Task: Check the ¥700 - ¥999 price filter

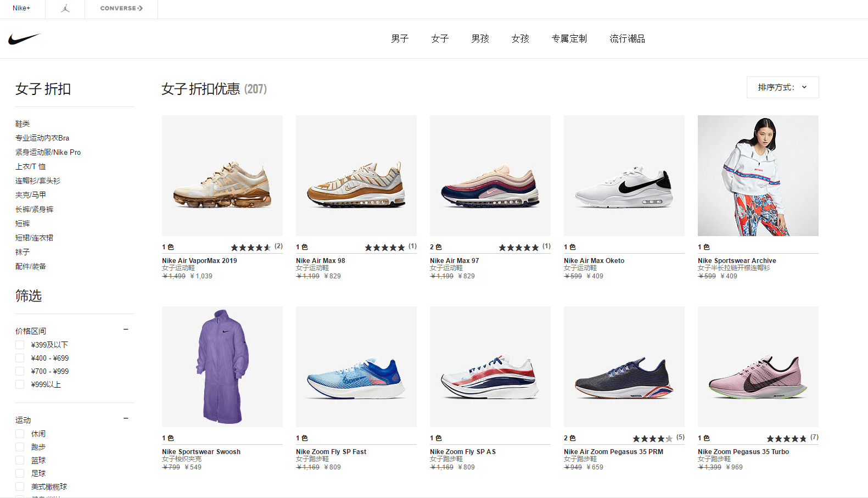Action: click(20, 371)
